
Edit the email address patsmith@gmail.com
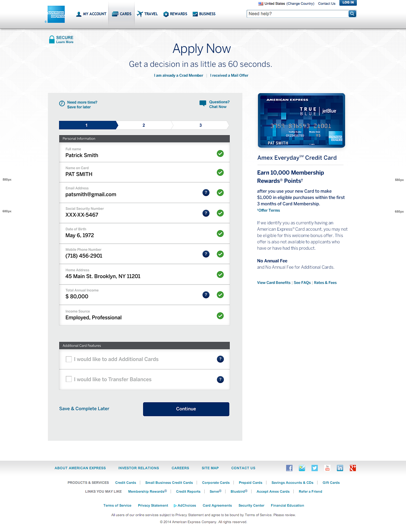[144, 193]
